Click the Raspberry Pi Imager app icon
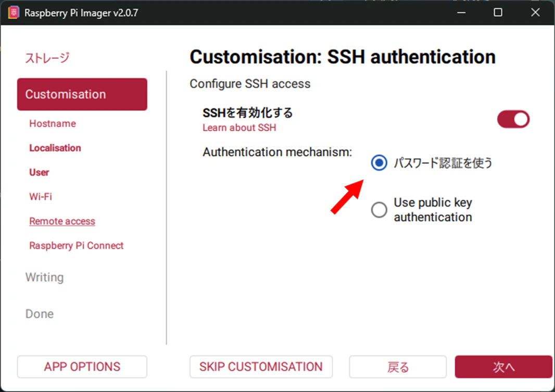The height and width of the screenshot is (392, 555). point(14,12)
